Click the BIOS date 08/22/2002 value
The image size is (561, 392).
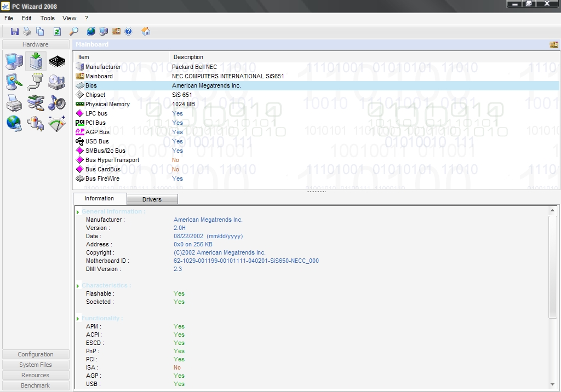click(208, 236)
